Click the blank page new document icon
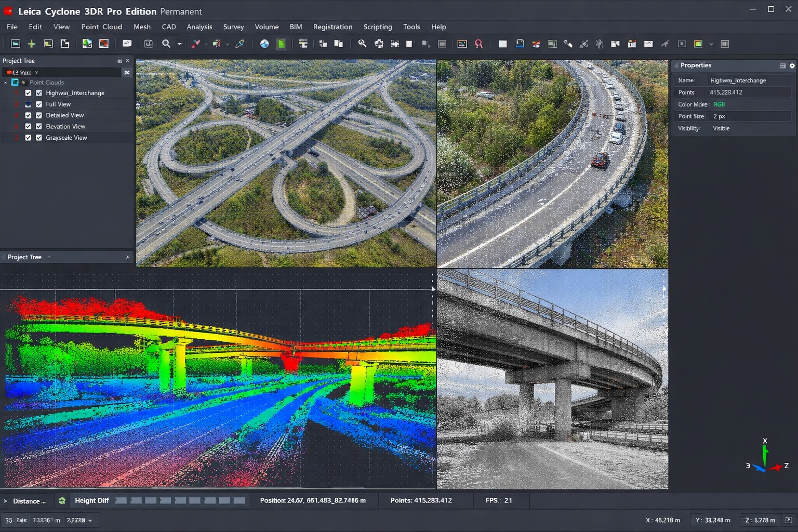Image resolution: width=798 pixels, height=532 pixels. pyautogui.click(x=65, y=44)
